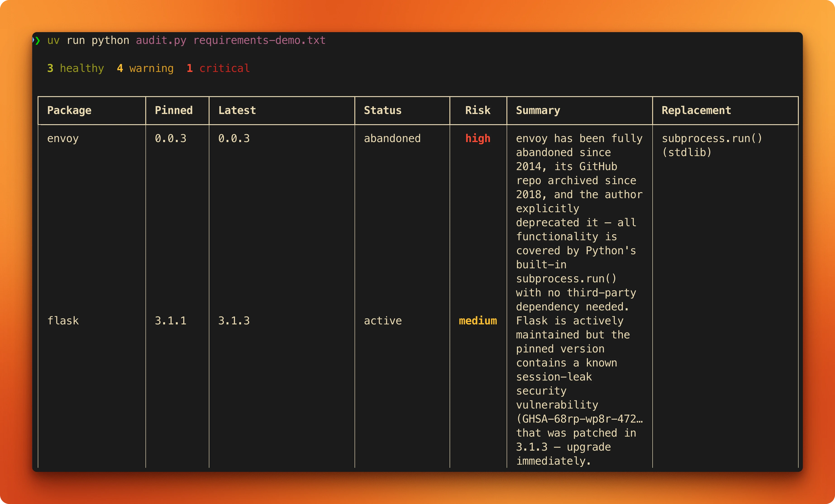
Task: Click the "3 healthy" status count
Action: coord(75,68)
